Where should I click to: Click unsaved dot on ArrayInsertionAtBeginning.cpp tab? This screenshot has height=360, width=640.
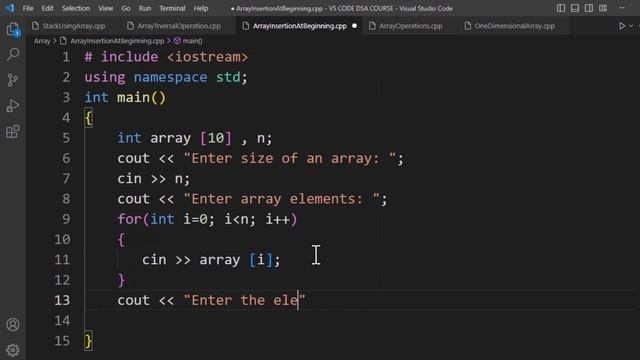point(354,26)
